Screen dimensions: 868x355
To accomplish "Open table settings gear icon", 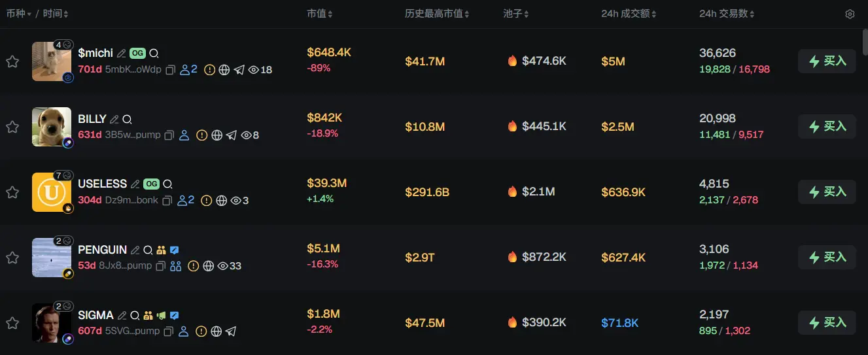I will [850, 14].
